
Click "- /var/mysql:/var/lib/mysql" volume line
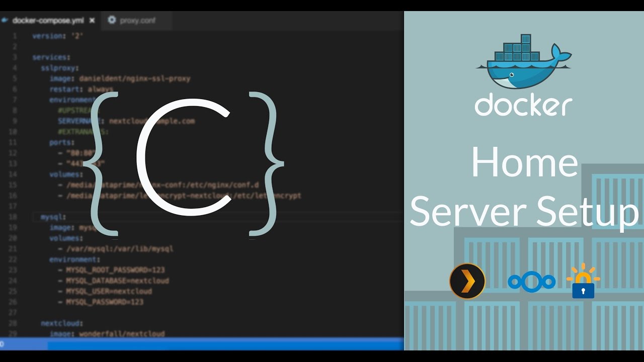pos(116,248)
